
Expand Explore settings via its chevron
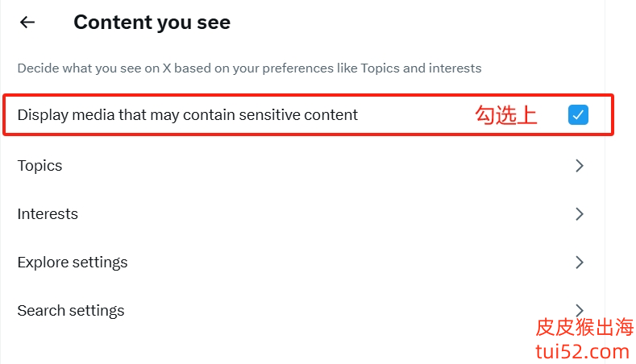coord(579,263)
